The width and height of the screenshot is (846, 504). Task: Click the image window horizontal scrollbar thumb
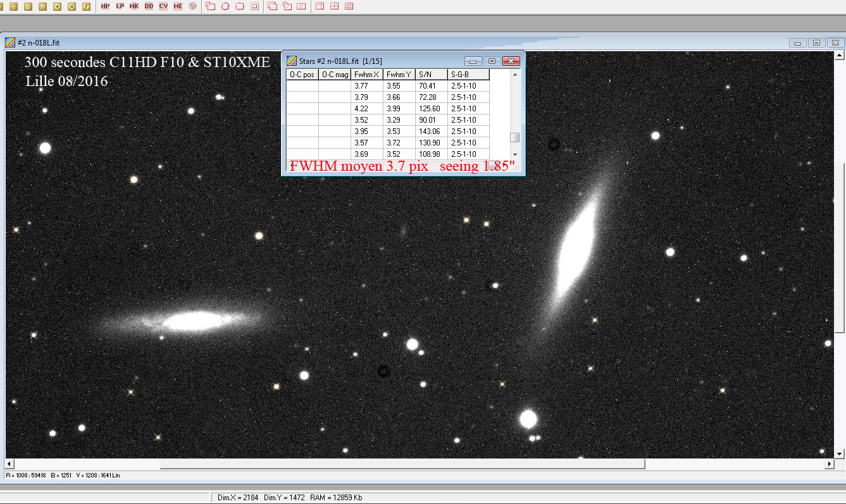click(402, 464)
